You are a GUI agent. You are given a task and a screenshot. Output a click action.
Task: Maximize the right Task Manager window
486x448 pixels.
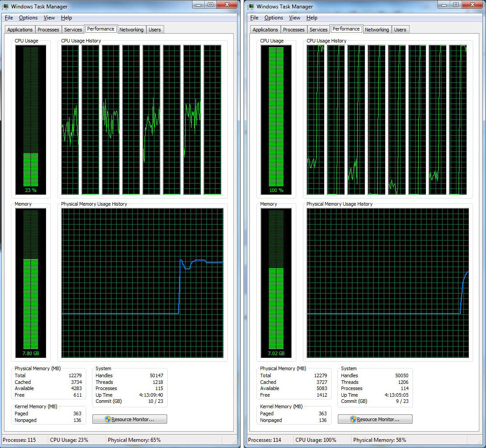coord(456,5)
